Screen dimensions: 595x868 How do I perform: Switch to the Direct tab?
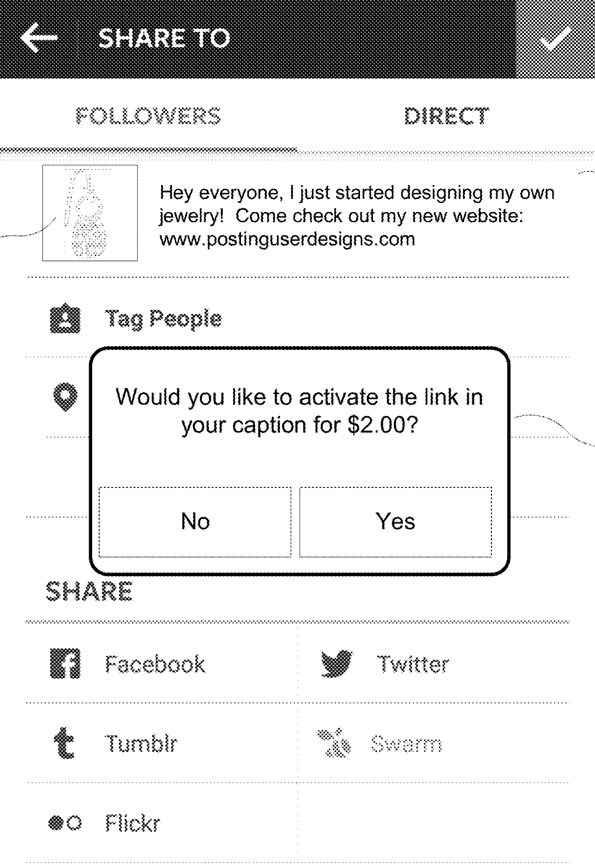446,116
